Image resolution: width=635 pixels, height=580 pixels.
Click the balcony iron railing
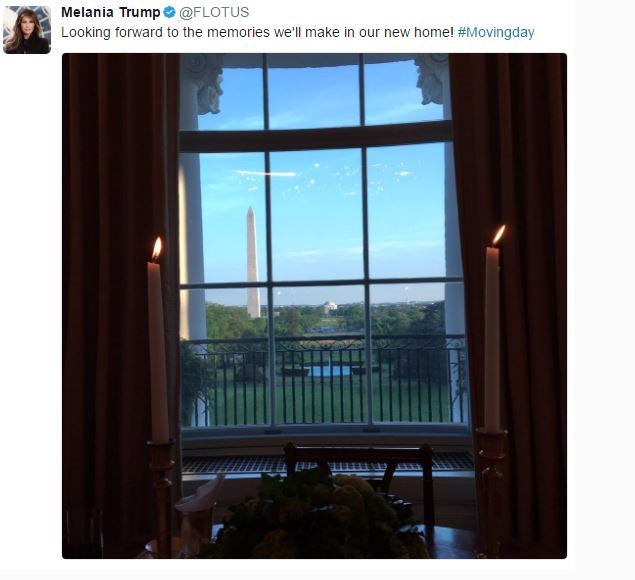pos(324,381)
